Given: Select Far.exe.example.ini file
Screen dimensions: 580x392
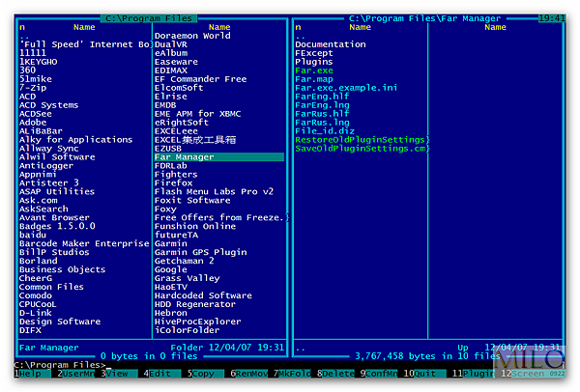Looking at the screenshot, I should 346,88.
